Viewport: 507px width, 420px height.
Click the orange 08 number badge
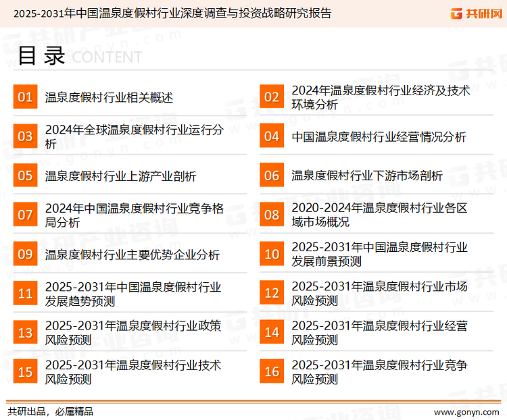point(272,215)
